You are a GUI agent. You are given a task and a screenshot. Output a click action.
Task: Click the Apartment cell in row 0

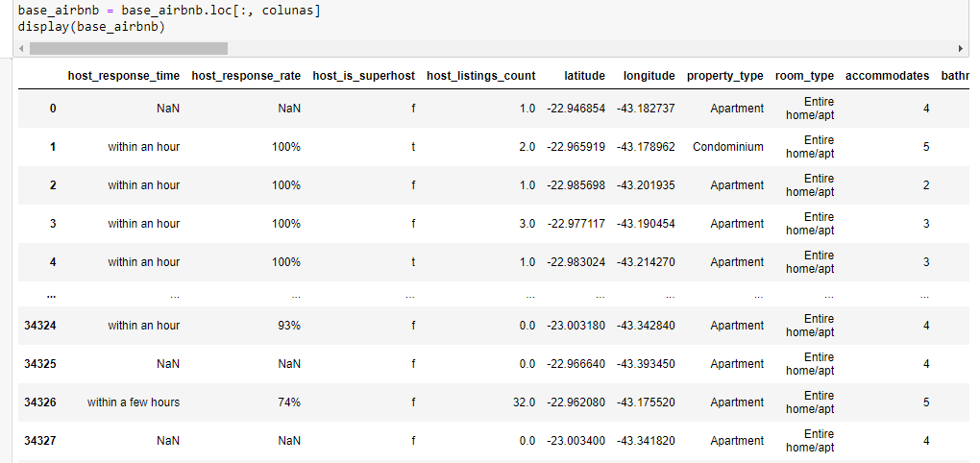tap(737, 109)
